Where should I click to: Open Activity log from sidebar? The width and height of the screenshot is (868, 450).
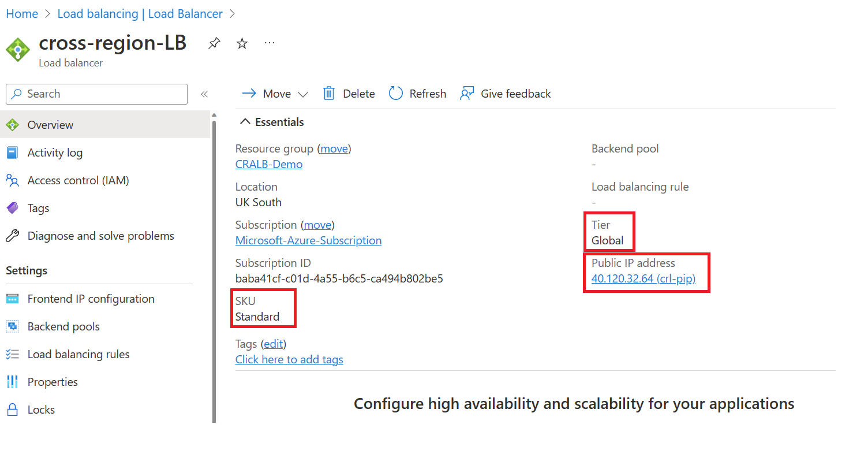pyautogui.click(x=55, y=152)
